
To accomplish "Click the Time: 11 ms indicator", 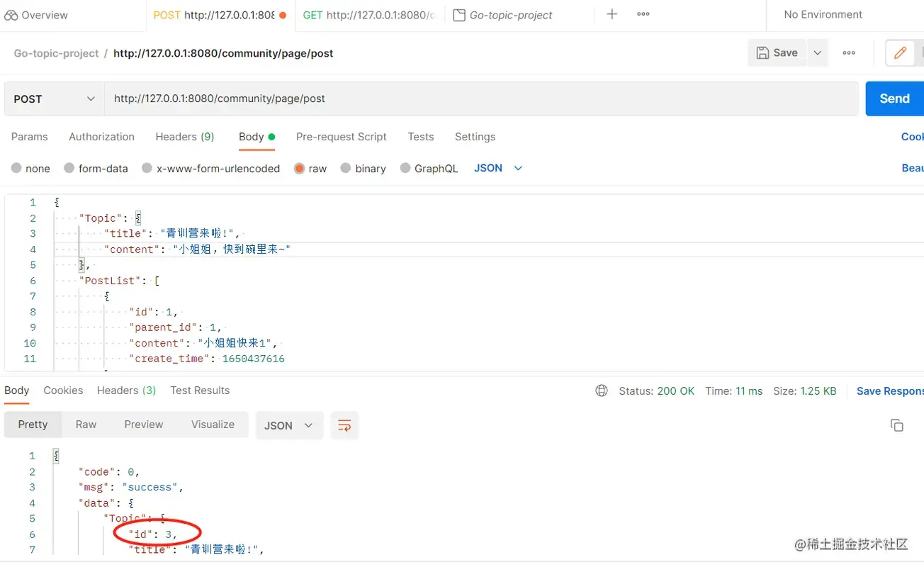I will 733,391.
